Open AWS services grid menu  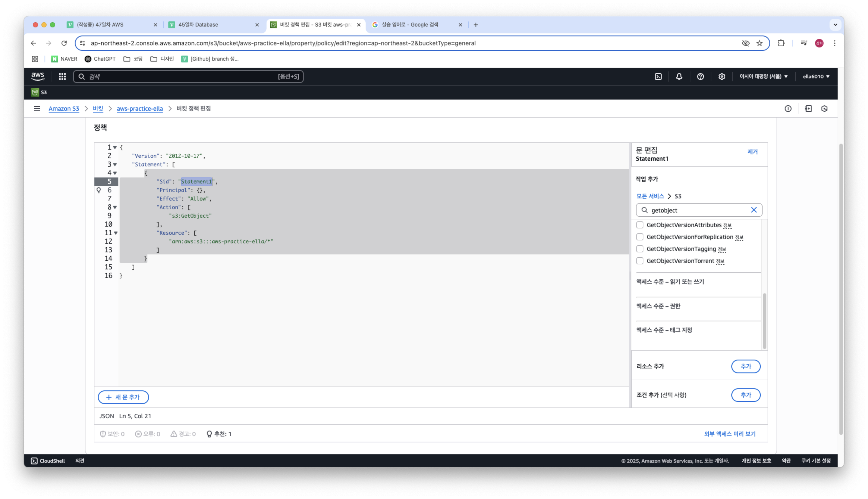point(62,76)
